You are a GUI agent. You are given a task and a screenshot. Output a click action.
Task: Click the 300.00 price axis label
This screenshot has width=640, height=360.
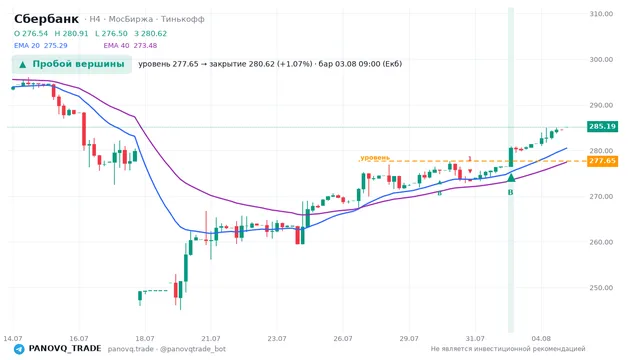click(x=601, y=60)
